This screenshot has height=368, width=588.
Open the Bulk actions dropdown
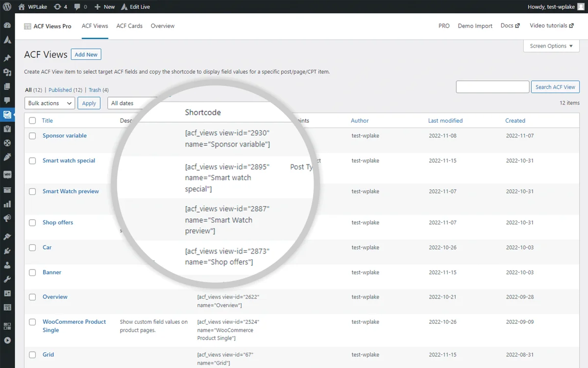[x=49, y=103]
